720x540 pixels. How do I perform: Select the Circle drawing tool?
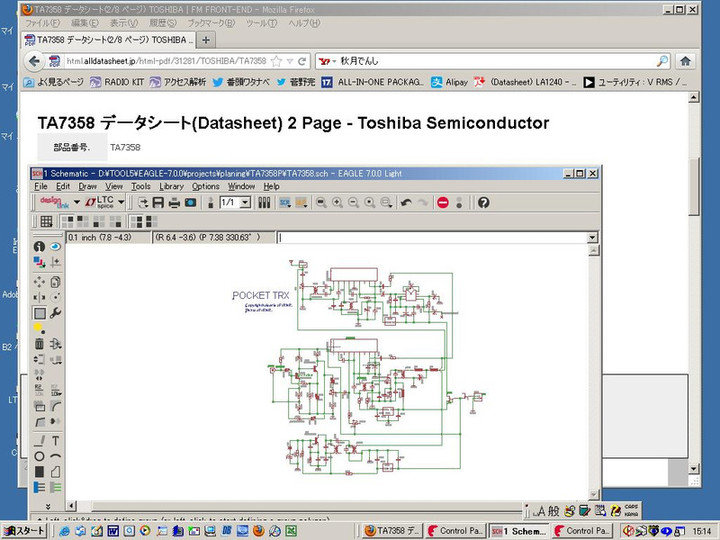click(x=40, y=456)
